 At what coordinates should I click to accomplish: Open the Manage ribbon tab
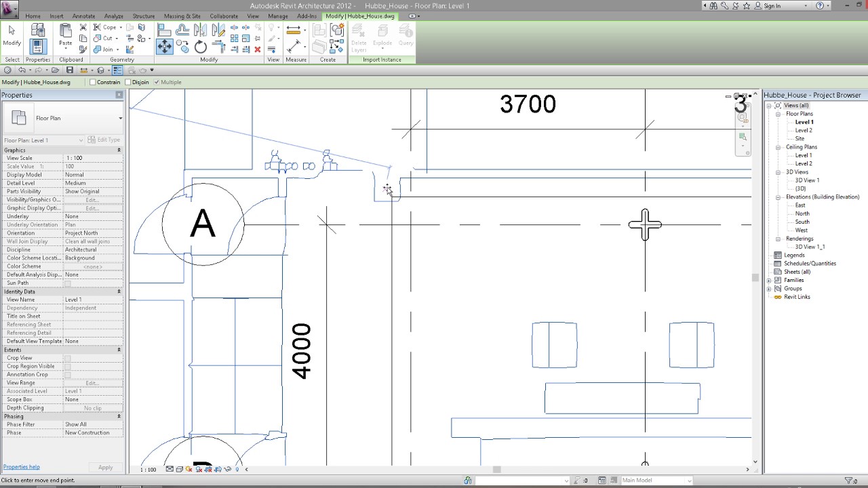277,16
